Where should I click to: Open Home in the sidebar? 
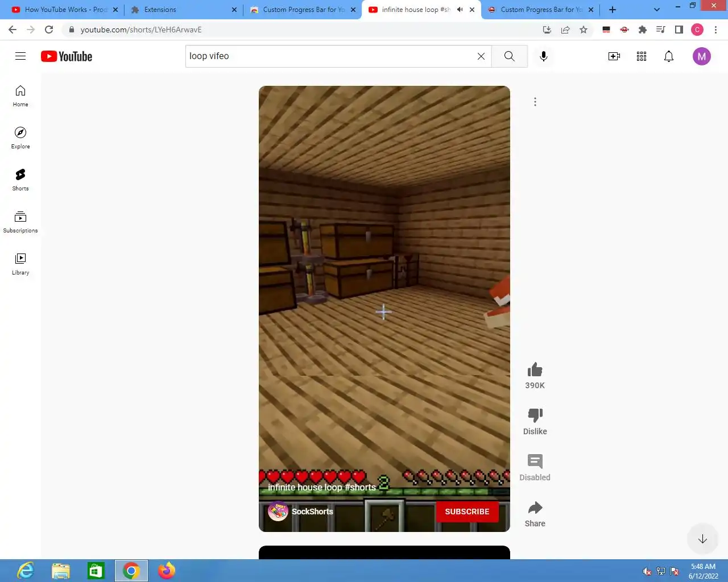click(x=20, y=96)
